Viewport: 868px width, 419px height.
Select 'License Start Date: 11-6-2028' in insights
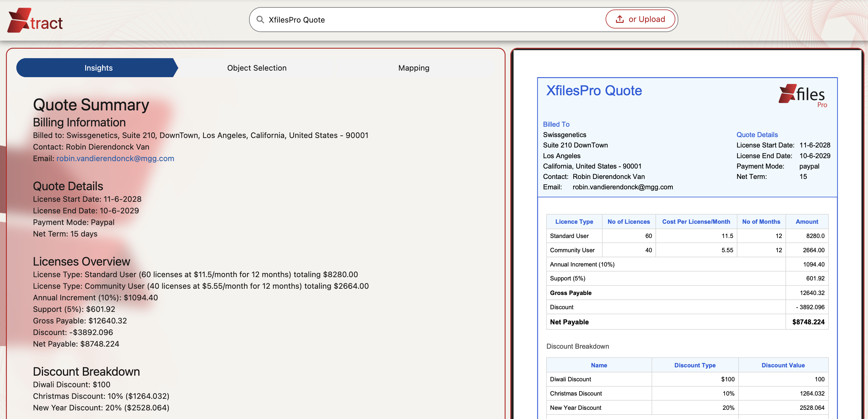87,199
